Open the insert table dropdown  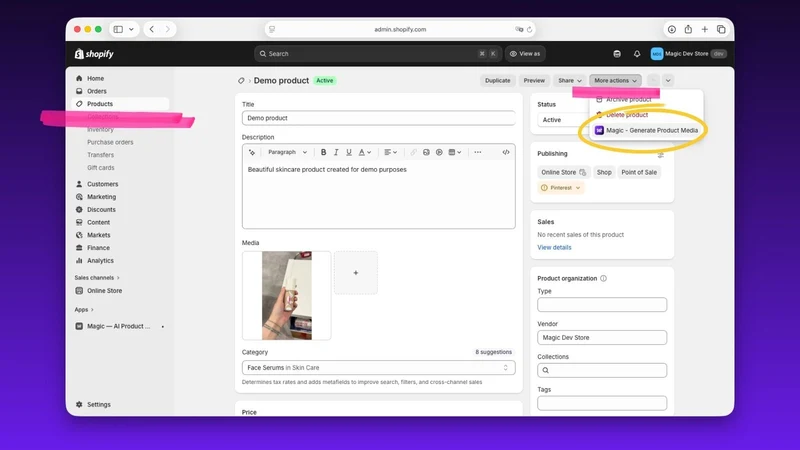pyautogui.click(x=455, y=153)
